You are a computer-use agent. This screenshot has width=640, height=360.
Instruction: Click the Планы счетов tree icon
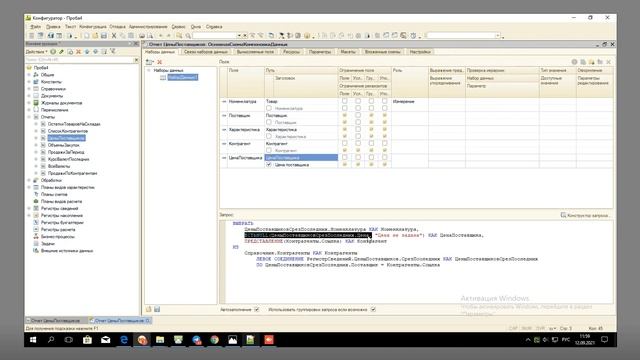(x=36, y=194)
